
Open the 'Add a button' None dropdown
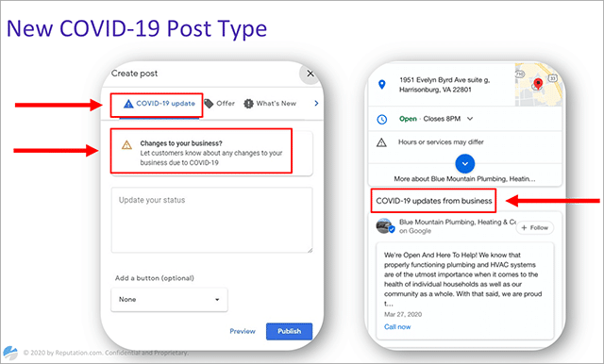[x=169, y=299]
